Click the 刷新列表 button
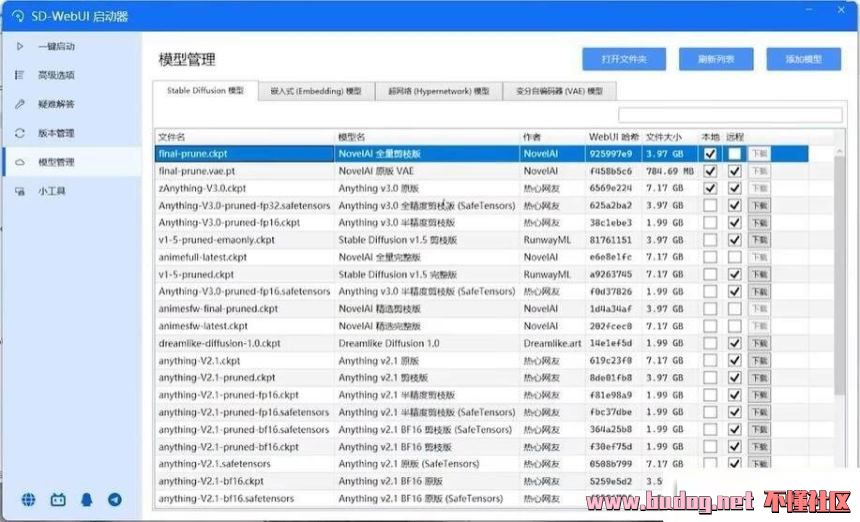Viewport: 860px width, 522px height. click(716, 59)
